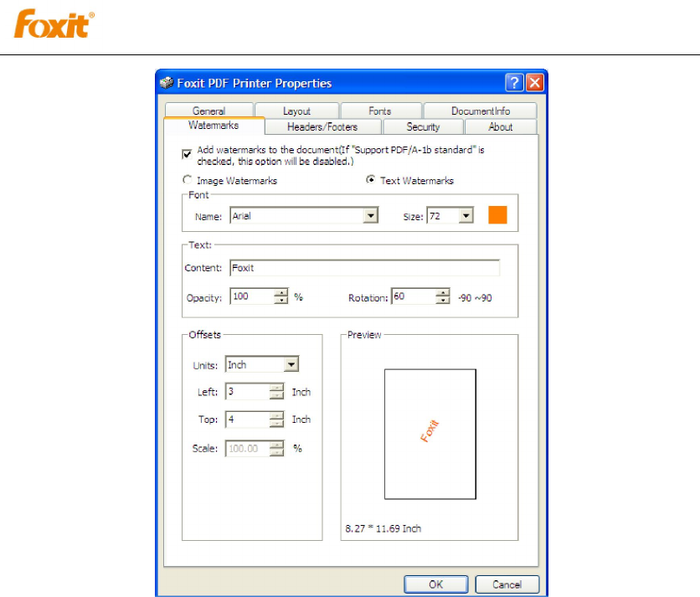Pick the orange font color swatch
This screenshot has width=700, height=597.
coord(497,215)
